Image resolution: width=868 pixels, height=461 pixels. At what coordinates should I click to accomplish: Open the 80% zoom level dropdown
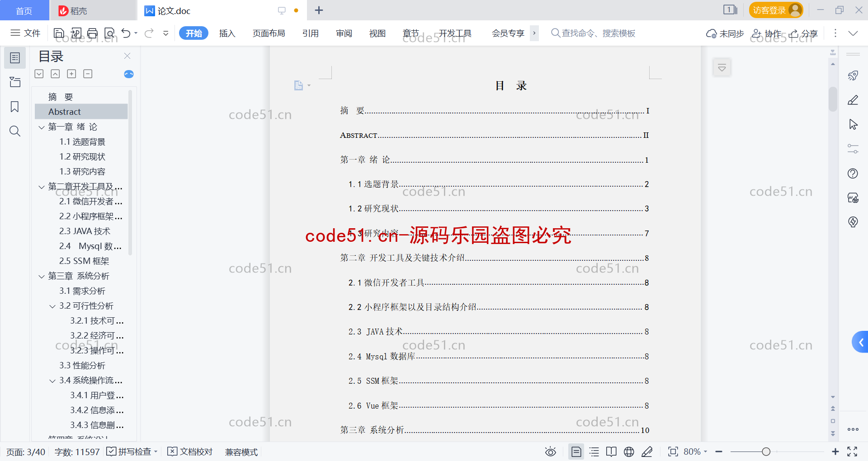tap(695, 452)
